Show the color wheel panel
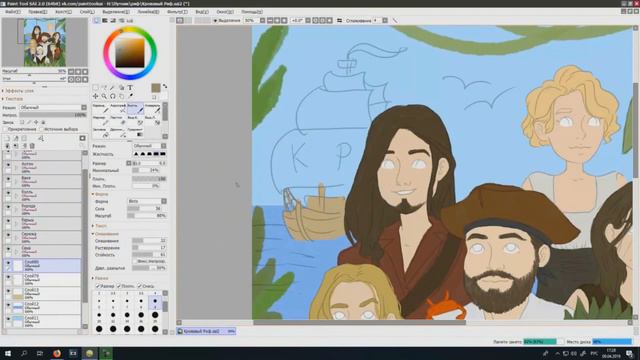640x360 pixels. (96, 20)
